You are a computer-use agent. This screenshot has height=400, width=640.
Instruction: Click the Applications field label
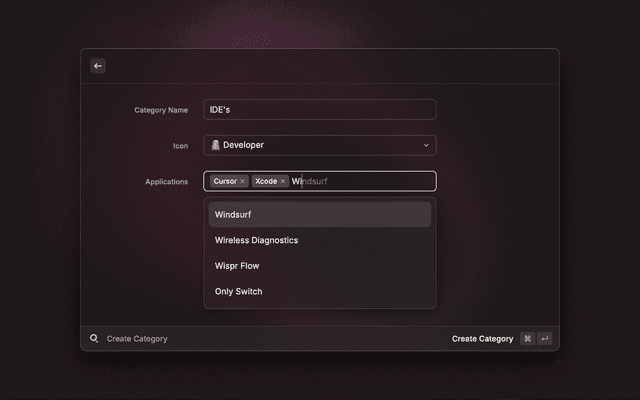[x=166, y=182]
